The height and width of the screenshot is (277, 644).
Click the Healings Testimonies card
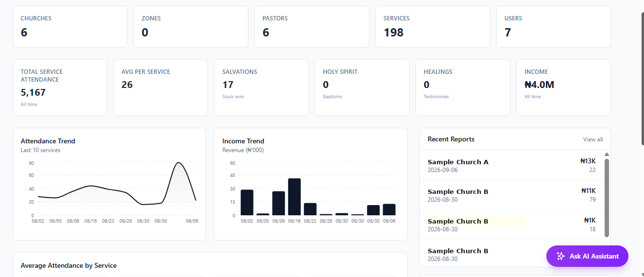[463, 87]
